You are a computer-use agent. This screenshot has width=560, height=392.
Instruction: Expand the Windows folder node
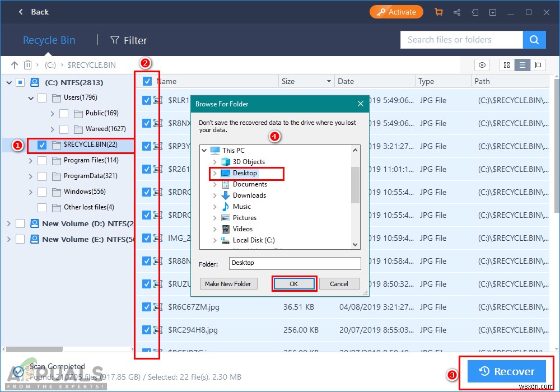pos(31,192)
